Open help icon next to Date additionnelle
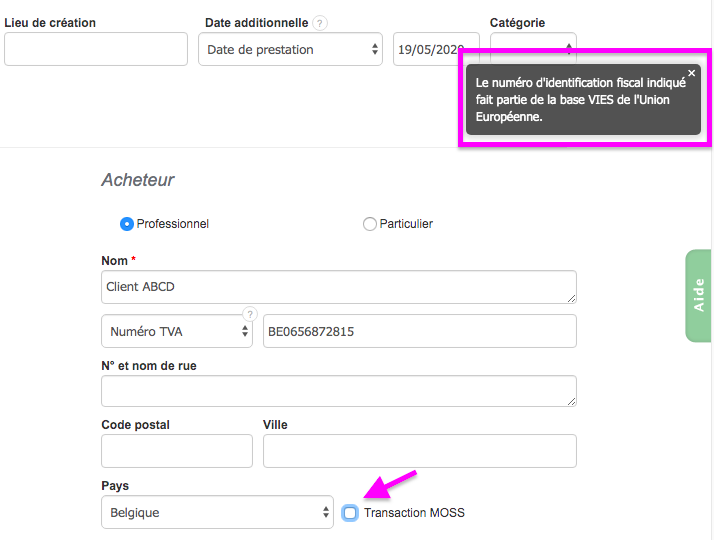The width and height of the screenshot is (714, 540). pyautogui.click(x=320, y=23)
